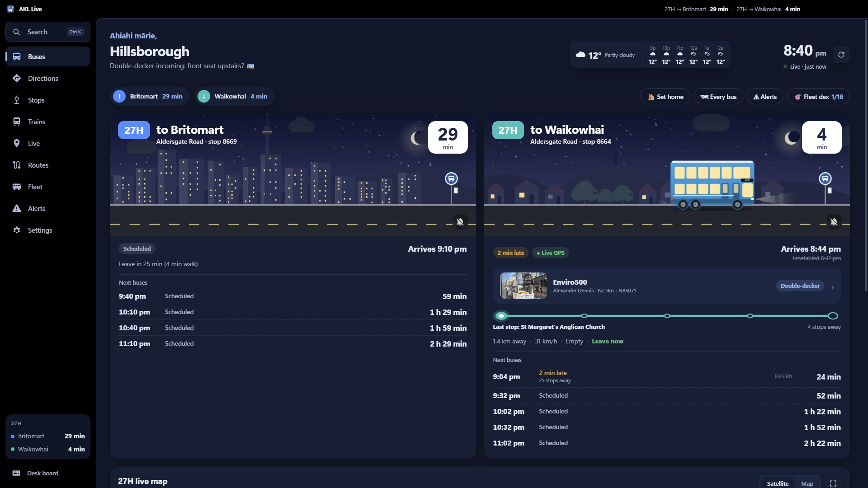Toggle notification bell on Waikowhai card
This screenshot has height=488, width=868.
(x=834, y=222)
